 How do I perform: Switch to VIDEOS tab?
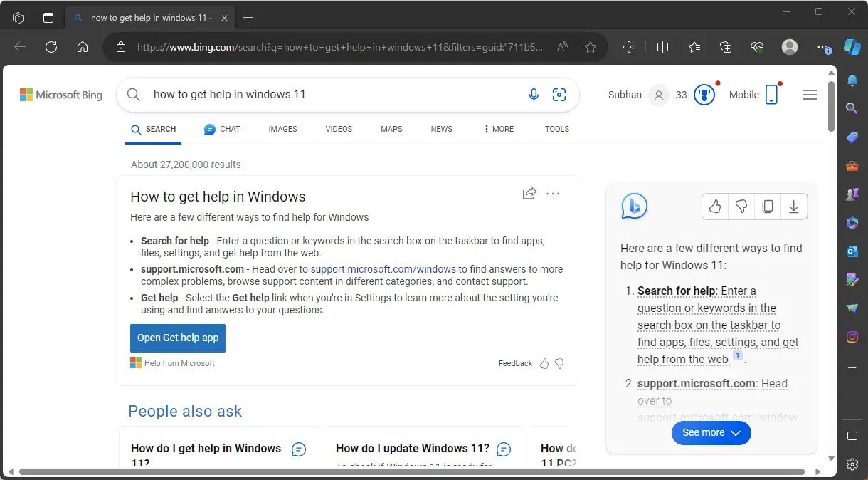339,129
